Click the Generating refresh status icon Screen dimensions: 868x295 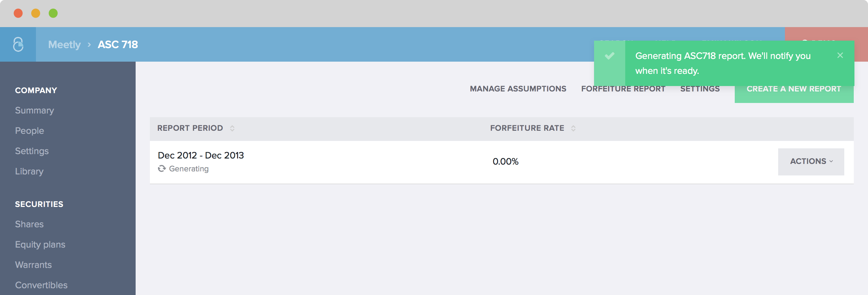pos(162,169)
